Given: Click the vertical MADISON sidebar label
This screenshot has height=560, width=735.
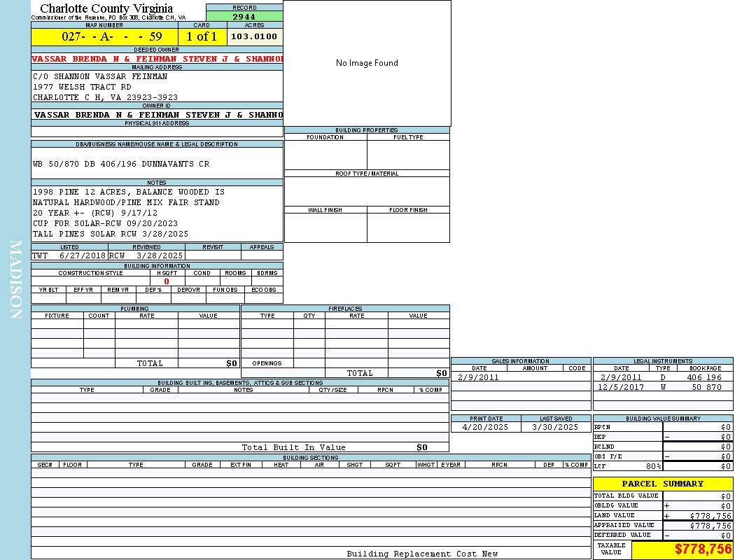Looking at the screenshot, I should 15,280.
